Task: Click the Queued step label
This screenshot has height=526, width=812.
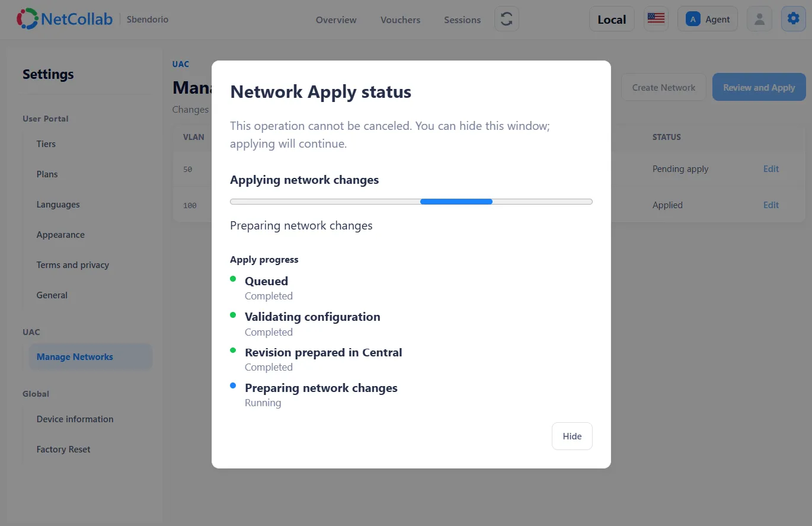Action: click(267, 281)
